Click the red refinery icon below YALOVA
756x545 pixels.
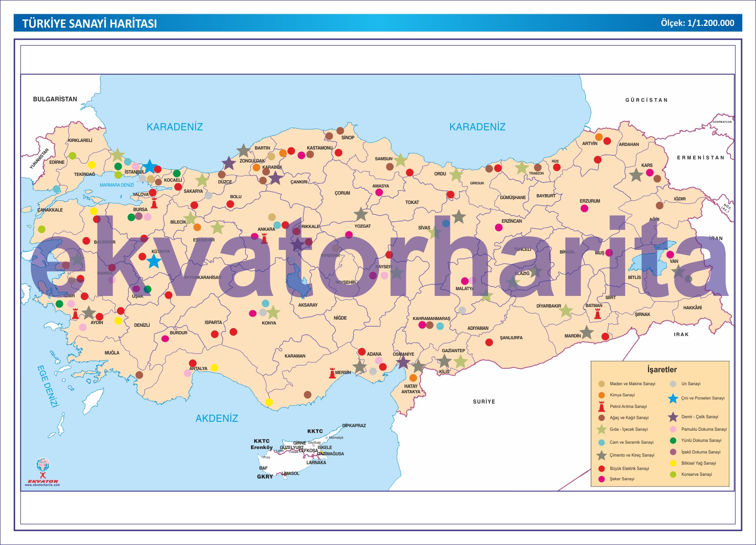[154, 204]
